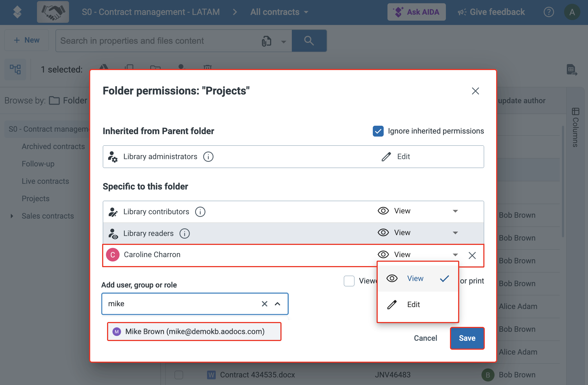Close the Folder permissions dialog
The height and width of the screenshot is (385, 588).
pyautogui.click(x=475, y=91)
